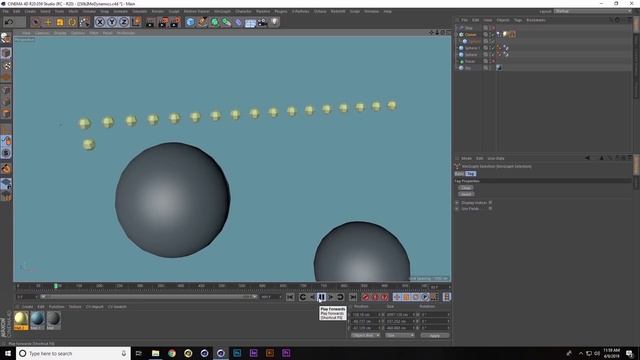Select Sphere.1 in Object Manager
The height and width of the screenshot is (360, 640).
click(x=472, y=48)
